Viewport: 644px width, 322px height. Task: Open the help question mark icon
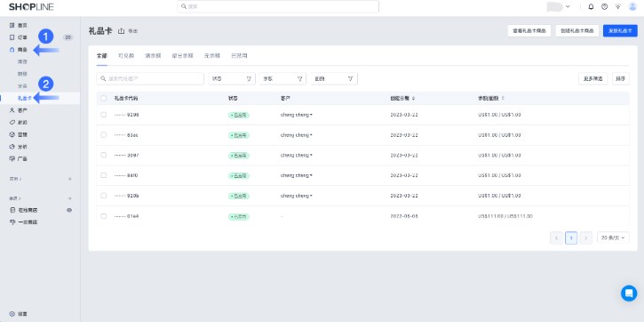(604, 6)
